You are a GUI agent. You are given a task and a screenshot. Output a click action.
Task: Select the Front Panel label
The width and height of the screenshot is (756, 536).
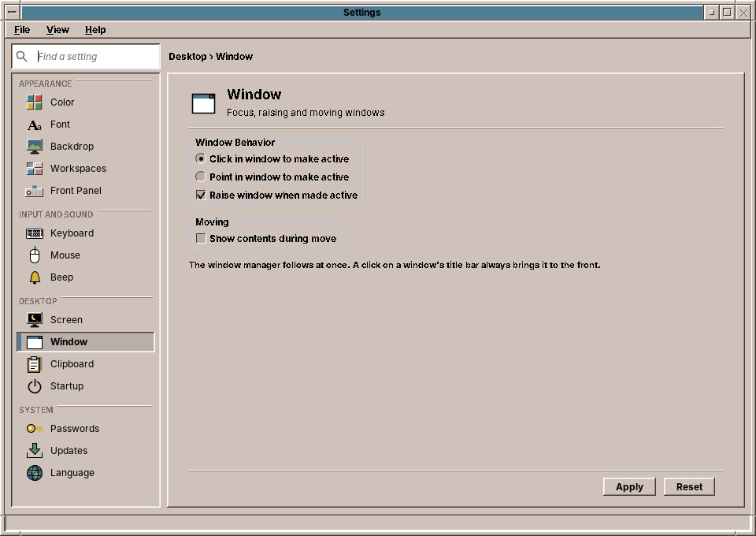click(x=76, y=191)
